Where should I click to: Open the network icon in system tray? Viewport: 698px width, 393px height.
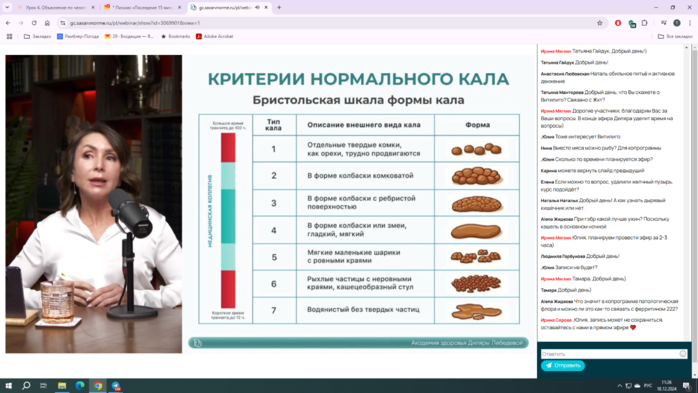[x=628, y=386]
